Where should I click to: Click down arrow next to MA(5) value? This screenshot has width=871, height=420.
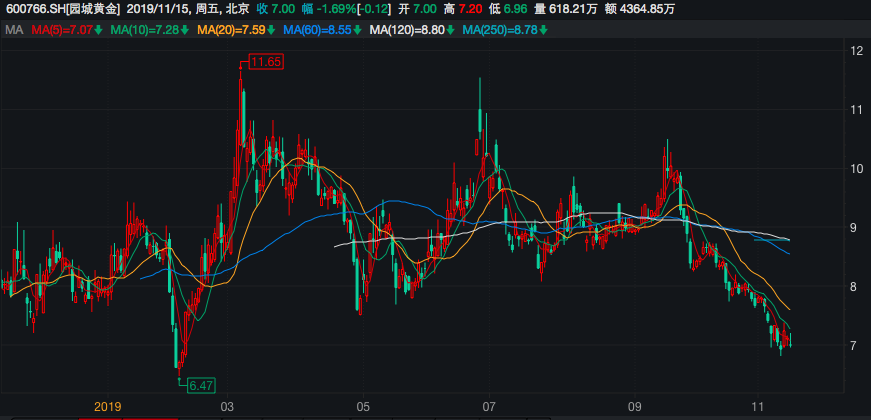tap(99, 30)
